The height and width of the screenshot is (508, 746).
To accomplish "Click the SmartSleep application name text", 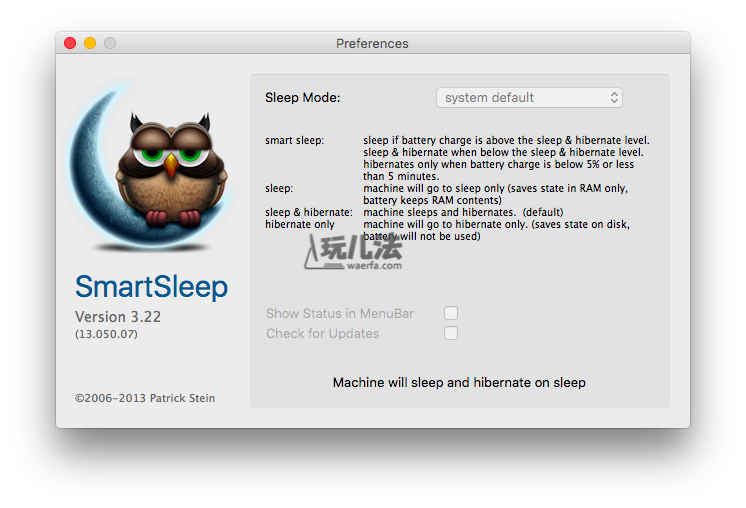I will 151,287.
